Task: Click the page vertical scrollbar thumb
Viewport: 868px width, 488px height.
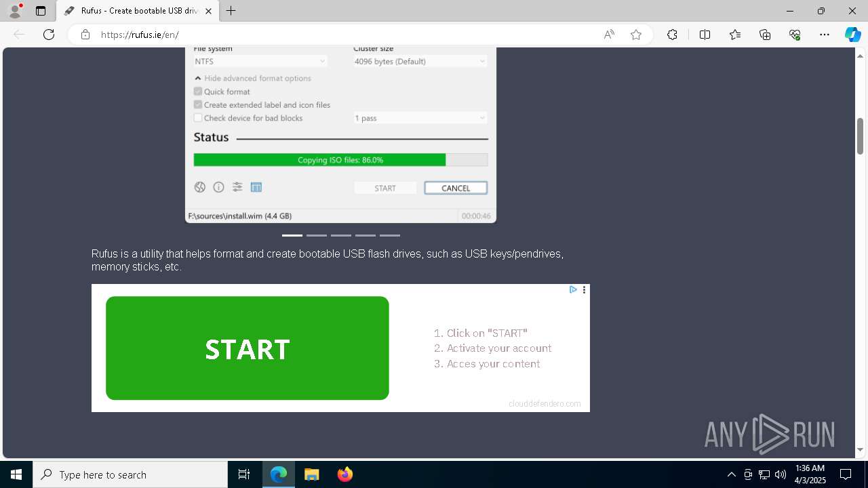Action: [861, 136]
